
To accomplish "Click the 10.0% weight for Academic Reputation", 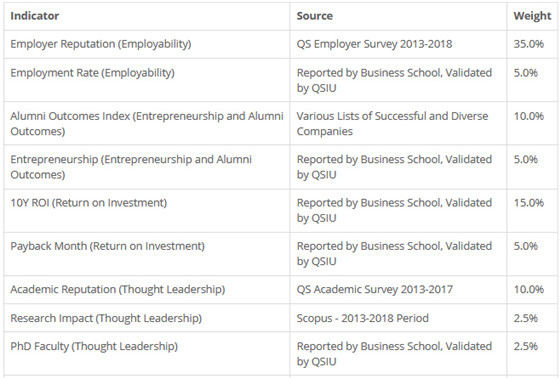I will (529, 289).
